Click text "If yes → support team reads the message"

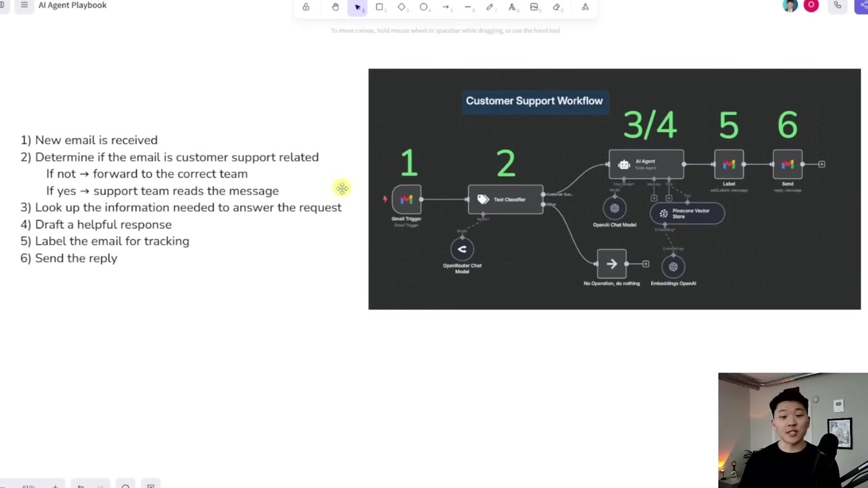(x=163, y=191)
